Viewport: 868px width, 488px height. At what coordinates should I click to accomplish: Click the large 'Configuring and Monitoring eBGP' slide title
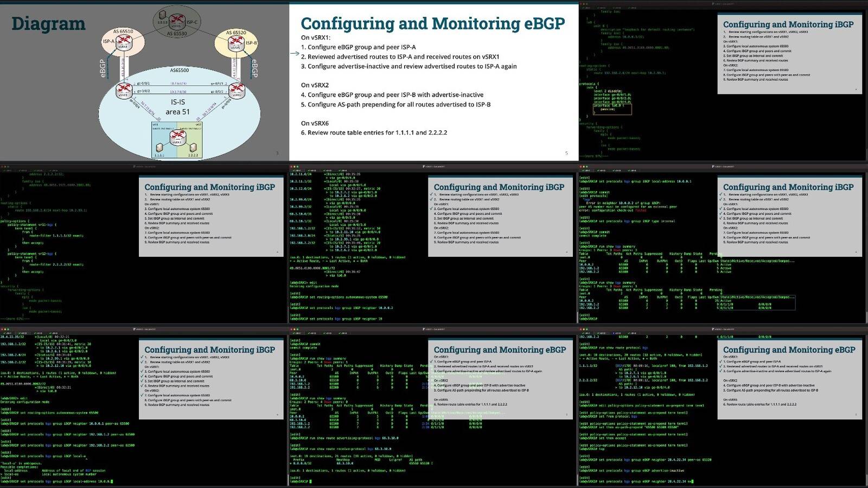click(432, 23)
